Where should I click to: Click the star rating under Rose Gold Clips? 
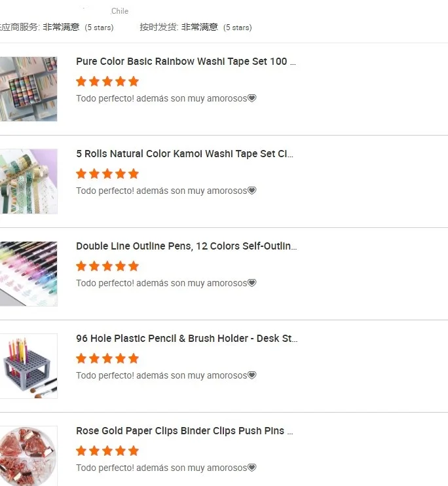click(107, 451)
